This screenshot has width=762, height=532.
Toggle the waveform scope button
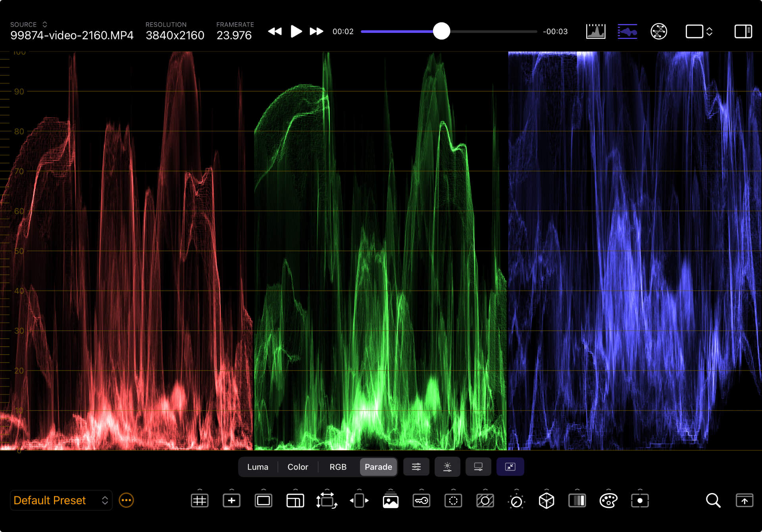click(627, 31)
